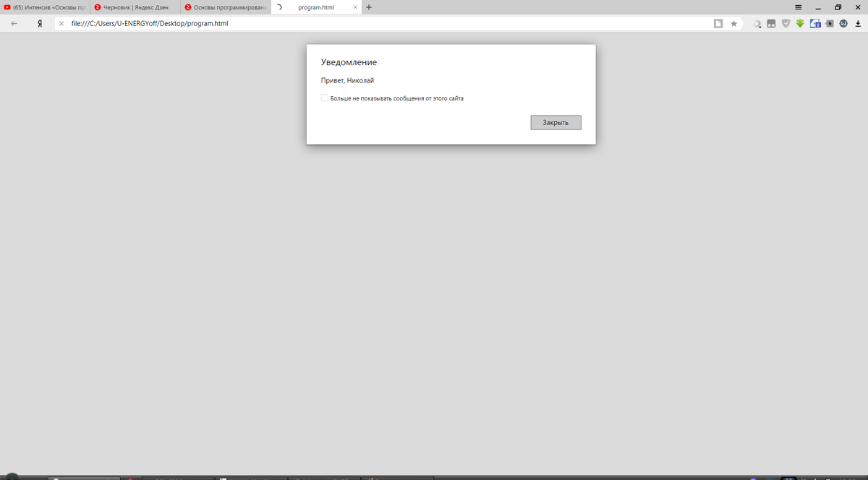Toggle reader mode page icon in address bar

pos(718,23)
